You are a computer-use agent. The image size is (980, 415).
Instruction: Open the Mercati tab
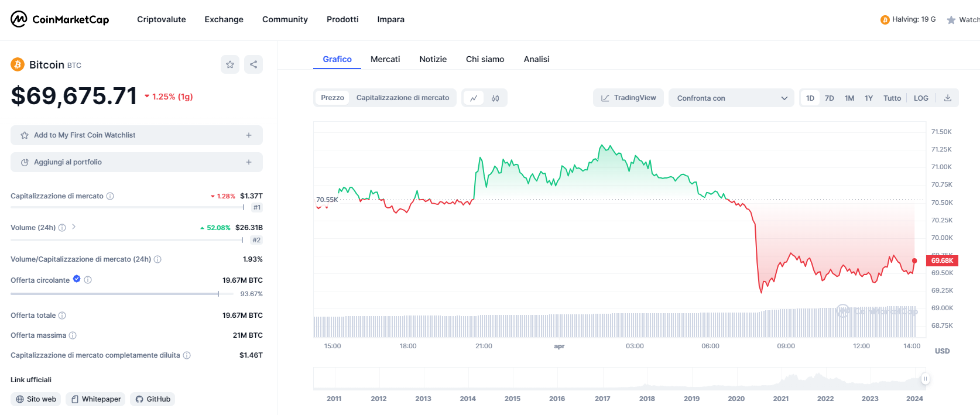point(385,59)
